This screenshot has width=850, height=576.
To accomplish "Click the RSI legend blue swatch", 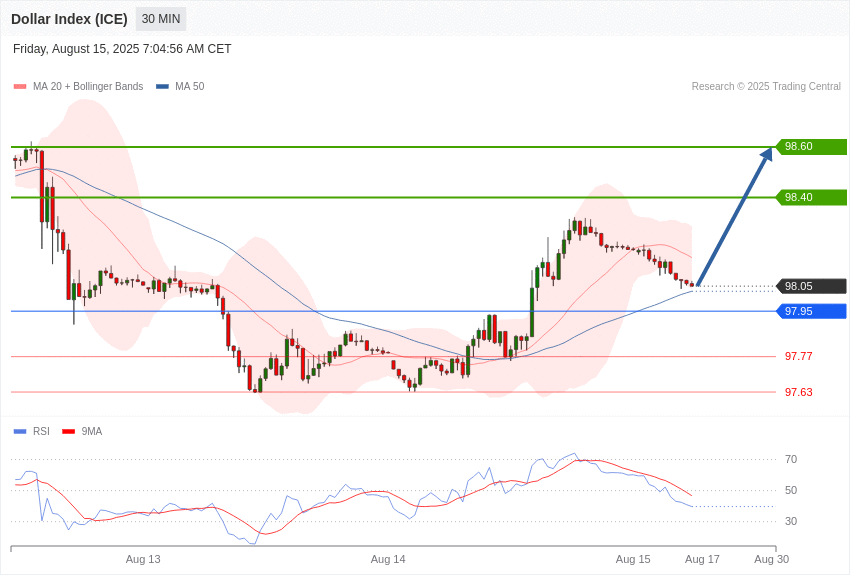I will click(20, 431).
